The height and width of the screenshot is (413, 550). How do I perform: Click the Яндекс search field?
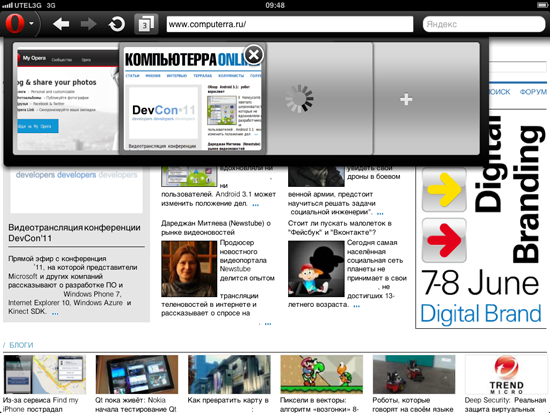[484, 24]
